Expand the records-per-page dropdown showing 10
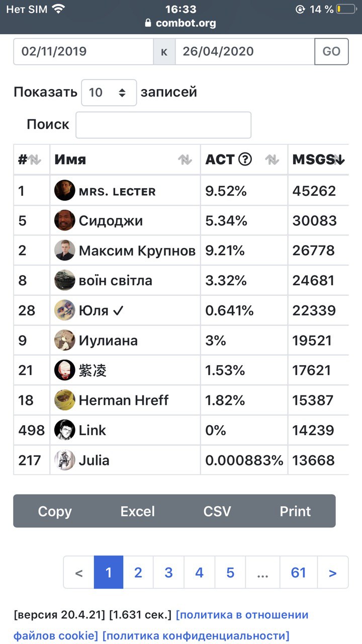The height and width of the screenshot is (644, 362). pos(109,93)
